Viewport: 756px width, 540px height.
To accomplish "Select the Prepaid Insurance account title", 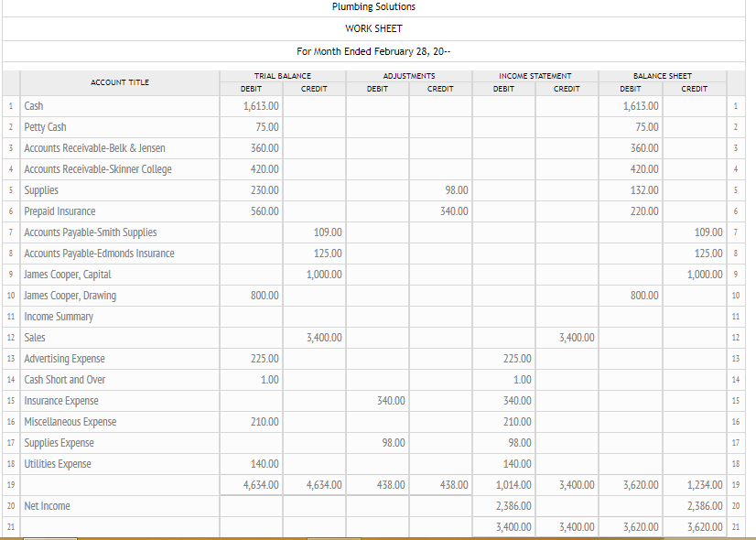I will pyautogui.click(x=120, y=211).
